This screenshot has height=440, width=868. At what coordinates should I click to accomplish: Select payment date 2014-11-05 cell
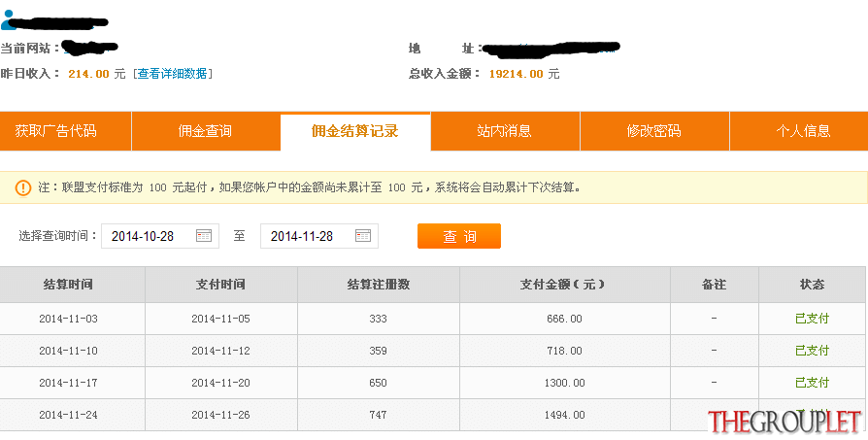221,319
